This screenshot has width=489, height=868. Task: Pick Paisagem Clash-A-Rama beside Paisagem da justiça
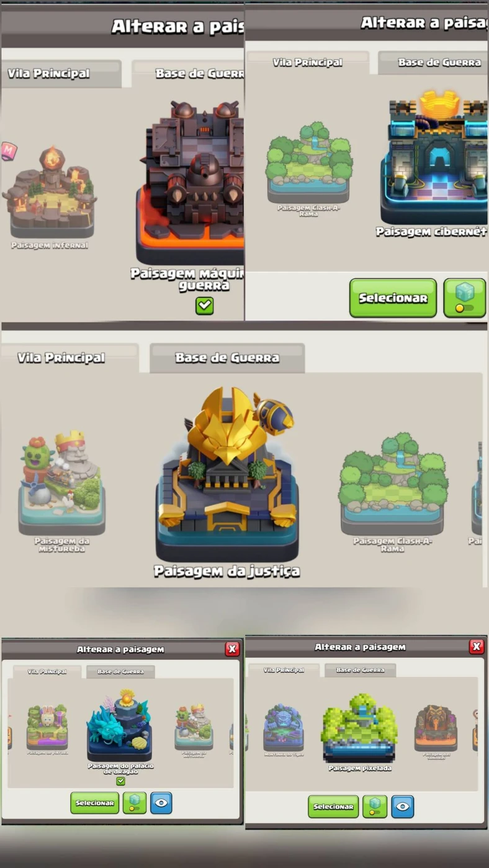tap(393, 484)
